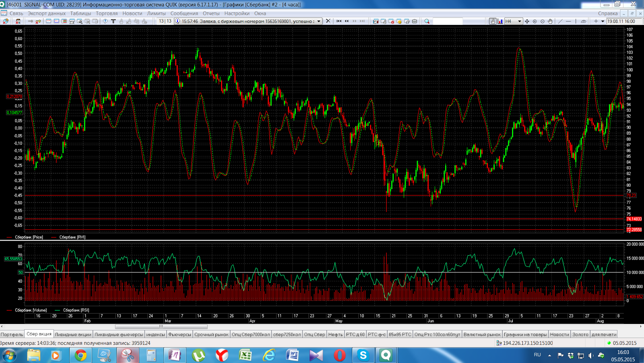Image resolution: width=644 pixels, height=363 pixels.
Task: Click the Windows Start button
Action: coord(9,355)
